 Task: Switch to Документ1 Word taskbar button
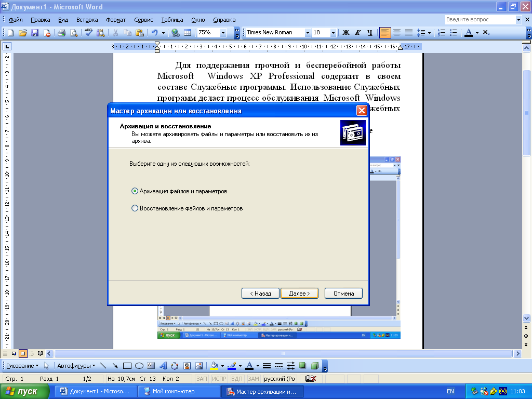click(x=96, y=392)
